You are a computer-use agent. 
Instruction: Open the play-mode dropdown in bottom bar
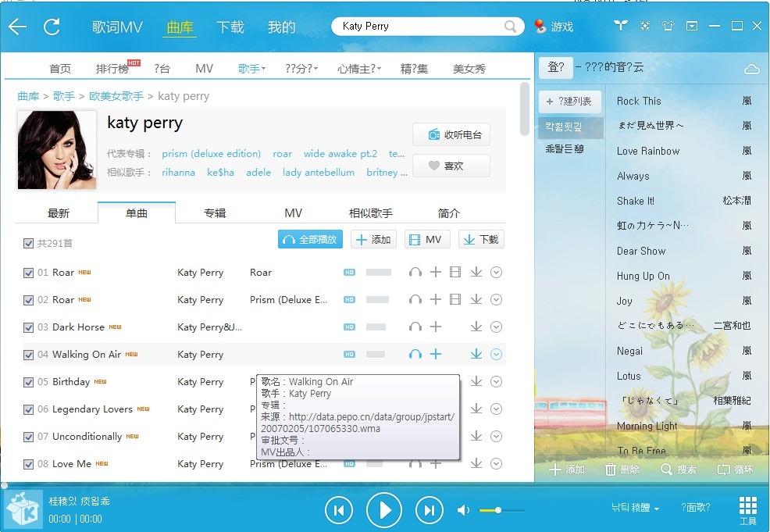pyautogui.click(x=635, y=508)
